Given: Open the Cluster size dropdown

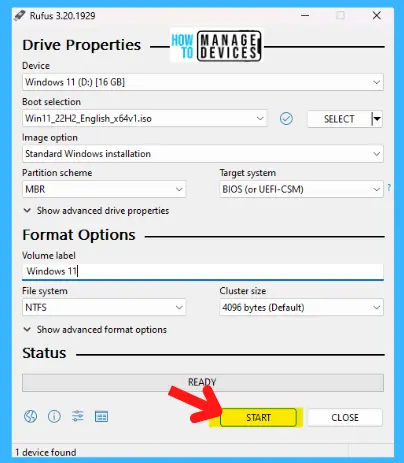Looking at the screenshot, I should coord(301,307).
